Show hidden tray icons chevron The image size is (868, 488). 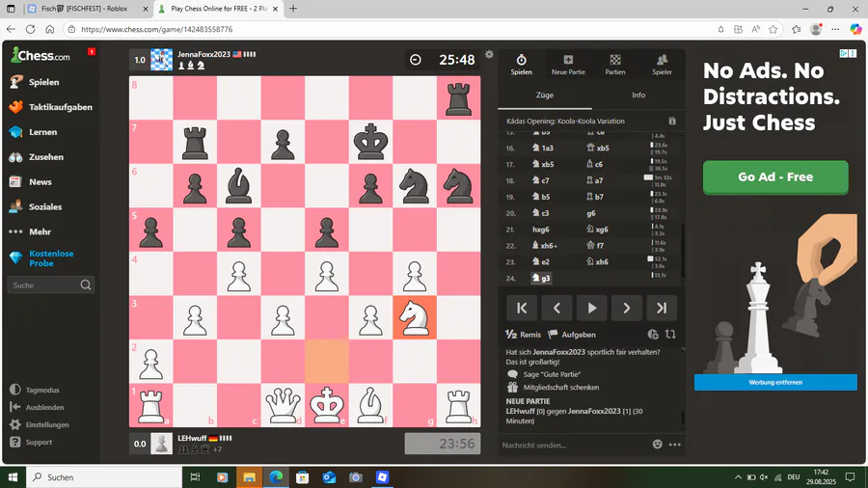738,477
